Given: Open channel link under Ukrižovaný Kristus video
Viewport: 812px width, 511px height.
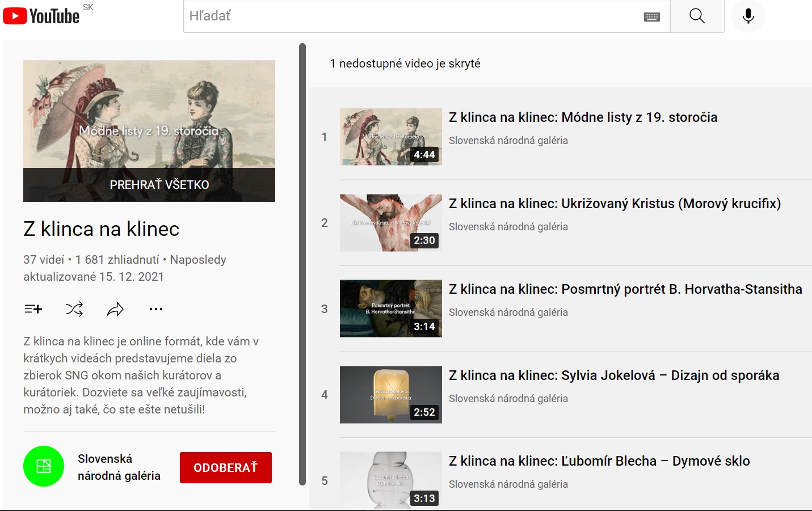Looking at the screenshot, I should pyautogui.click(x=508, y=227).
